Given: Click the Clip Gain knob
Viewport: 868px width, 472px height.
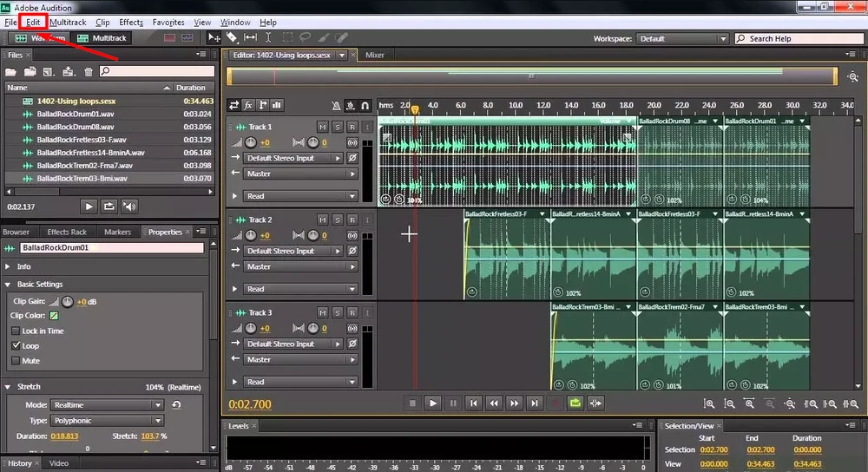Looking at the screenshot, I should (68, 302).
